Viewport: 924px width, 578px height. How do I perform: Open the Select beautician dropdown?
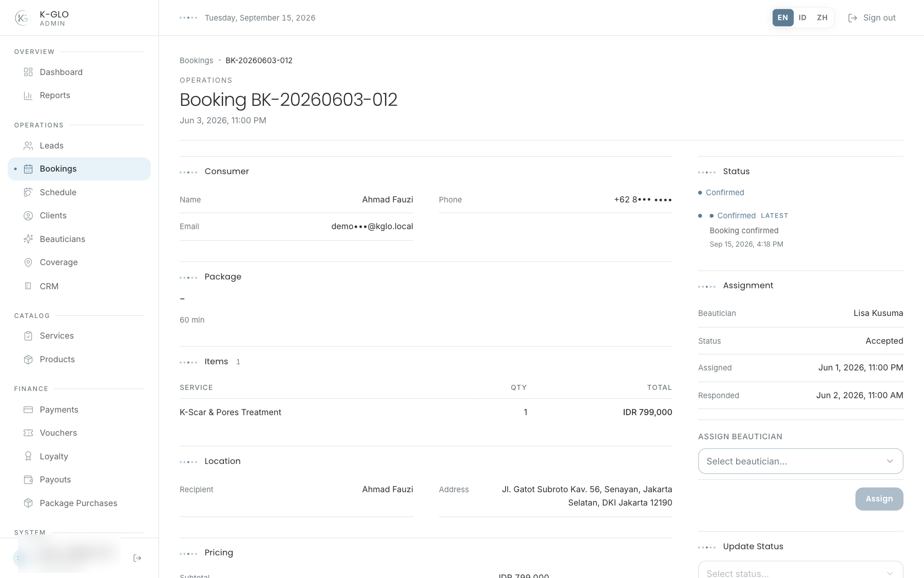[800, 461]
